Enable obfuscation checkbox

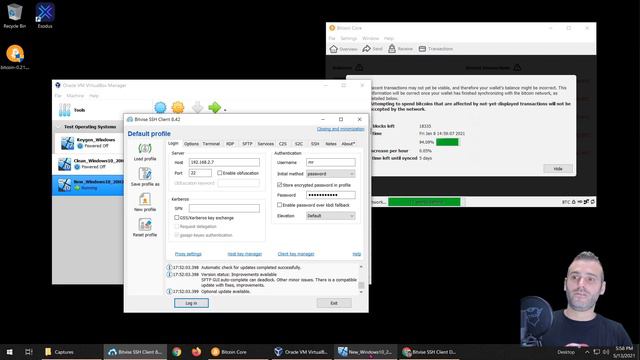[220, 173]
